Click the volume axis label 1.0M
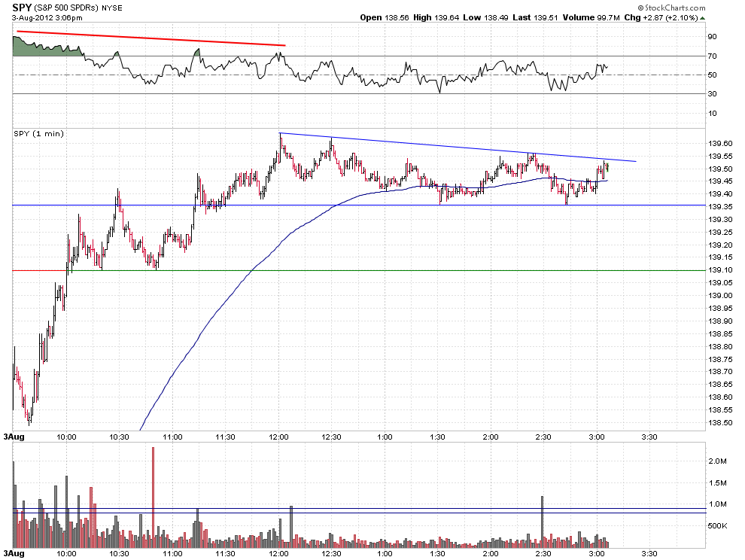This screenshot has height=560, width=745. [x=717, y=504]
